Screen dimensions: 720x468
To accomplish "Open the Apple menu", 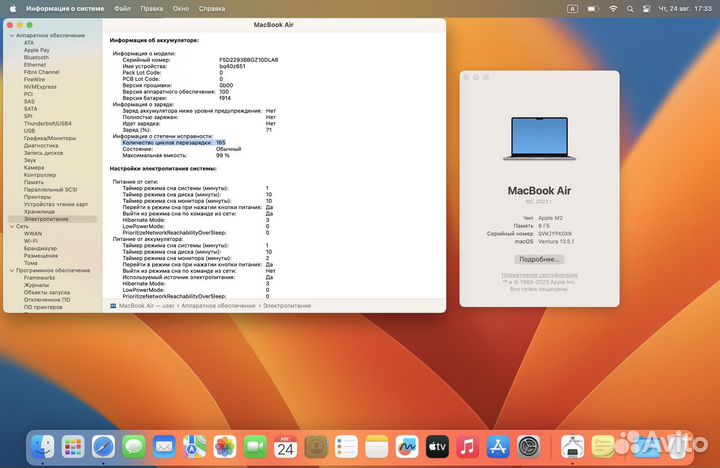I will coord(13,8).
